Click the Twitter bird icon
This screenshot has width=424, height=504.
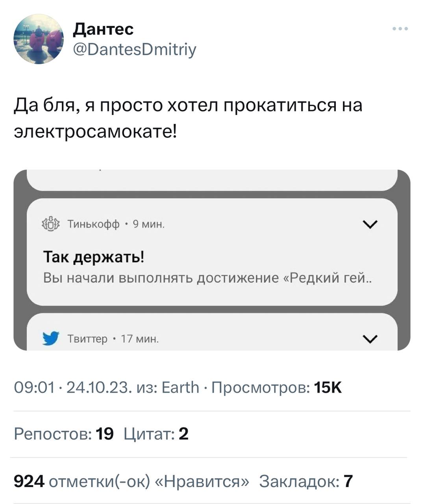tap(51, 338)
